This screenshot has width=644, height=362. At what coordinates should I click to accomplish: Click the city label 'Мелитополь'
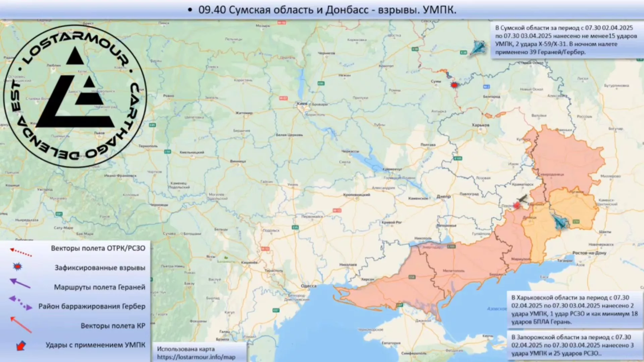coord(453,271)
